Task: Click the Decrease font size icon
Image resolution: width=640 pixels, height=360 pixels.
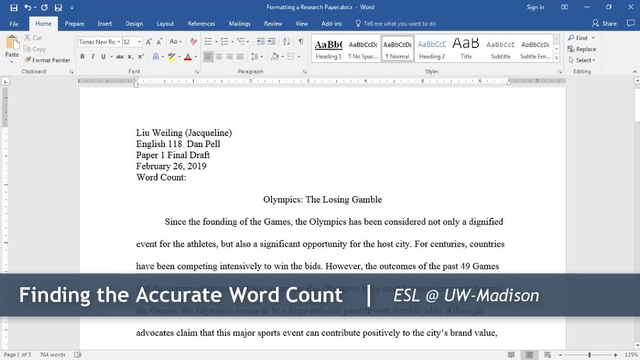Action: 159,42
